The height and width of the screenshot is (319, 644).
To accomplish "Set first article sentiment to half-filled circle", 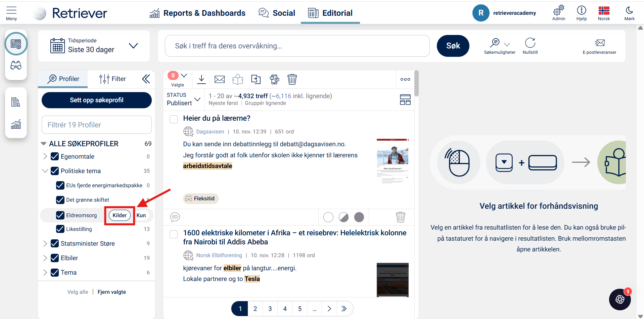I will (343, 217).
